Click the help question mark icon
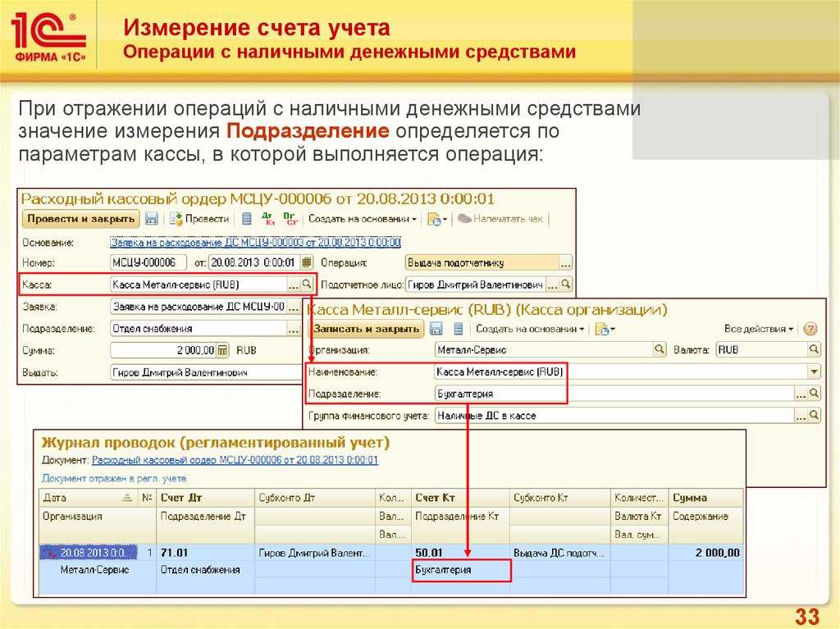 810,329
